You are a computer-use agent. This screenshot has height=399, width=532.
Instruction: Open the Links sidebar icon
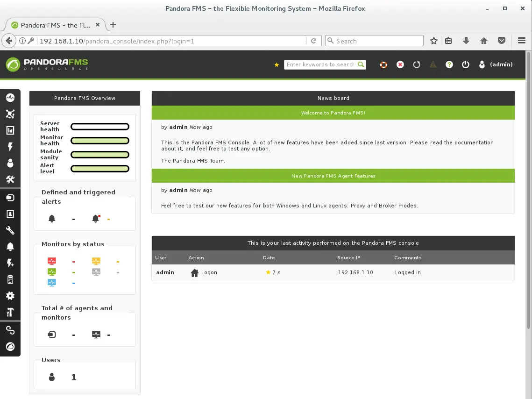(10, 330)
